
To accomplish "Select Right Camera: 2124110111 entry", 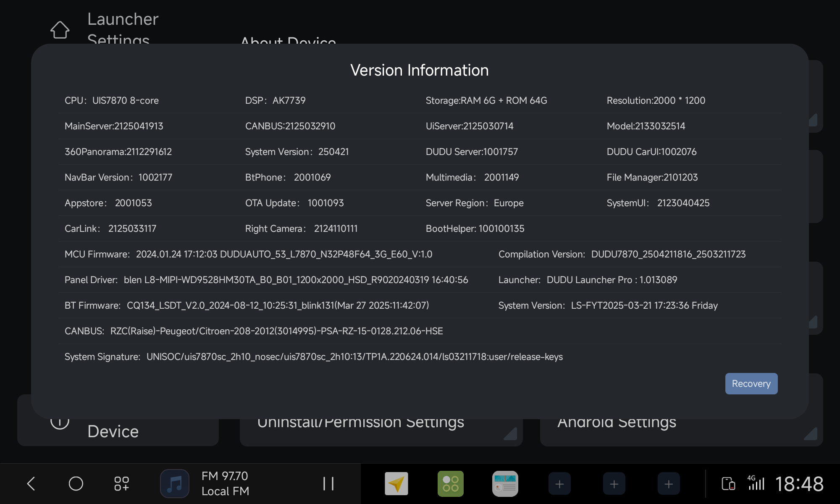I will click(x=302, y=228).
